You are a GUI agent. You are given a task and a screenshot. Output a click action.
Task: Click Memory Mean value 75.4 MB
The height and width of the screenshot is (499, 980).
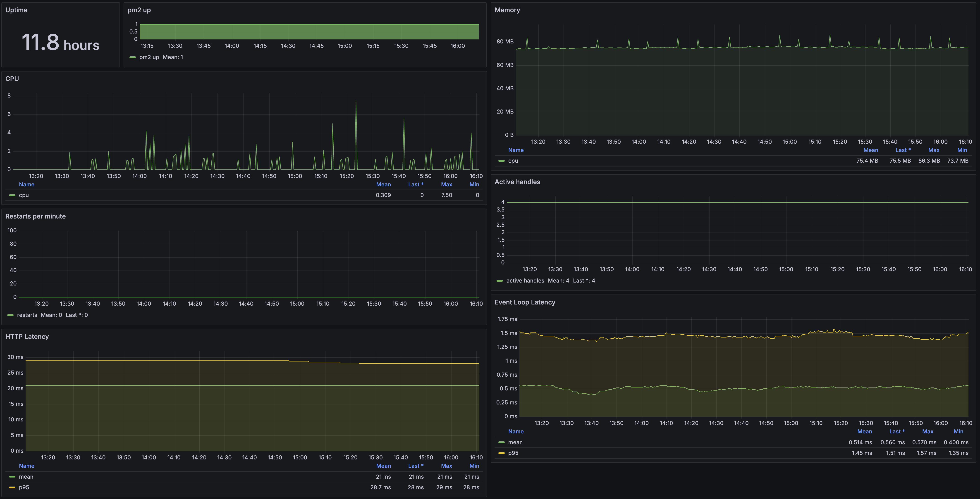click(x=867, y=161)
